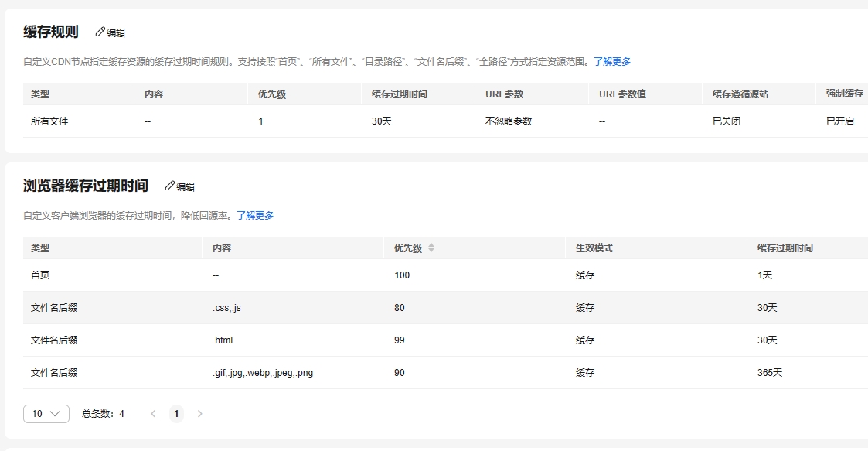
Task: Go to the next page arrow
Action: (x=200, y=414)
